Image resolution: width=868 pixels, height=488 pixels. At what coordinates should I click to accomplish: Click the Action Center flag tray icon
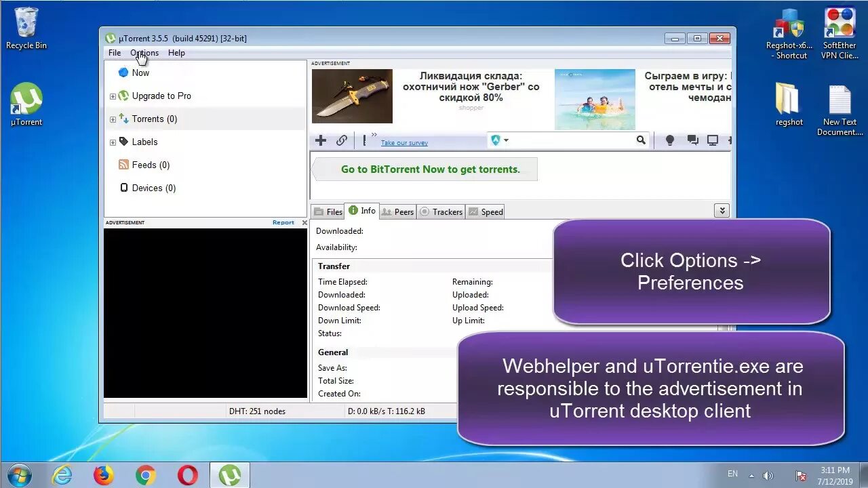click(x=801, y=476)
